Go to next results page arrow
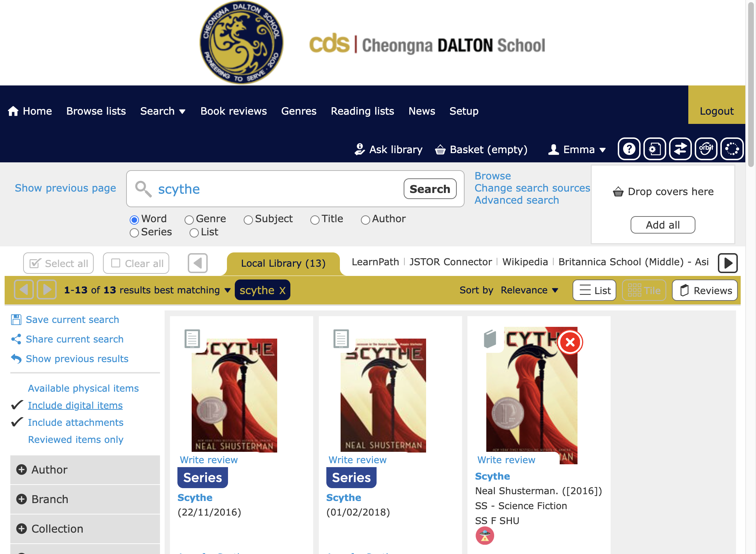This screenshot has height=554, width=756. 47,289
